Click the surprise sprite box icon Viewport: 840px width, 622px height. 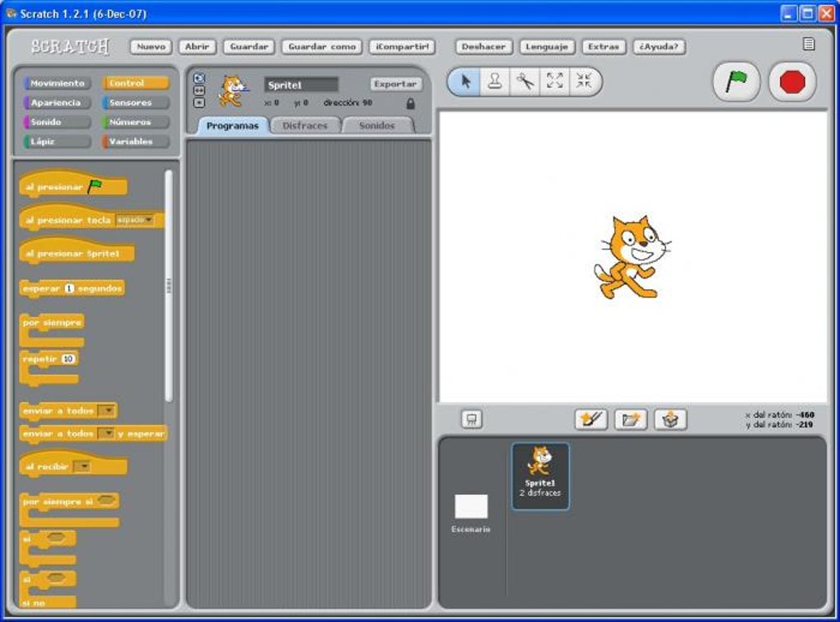pyautogui.click(x=670, y=419)
